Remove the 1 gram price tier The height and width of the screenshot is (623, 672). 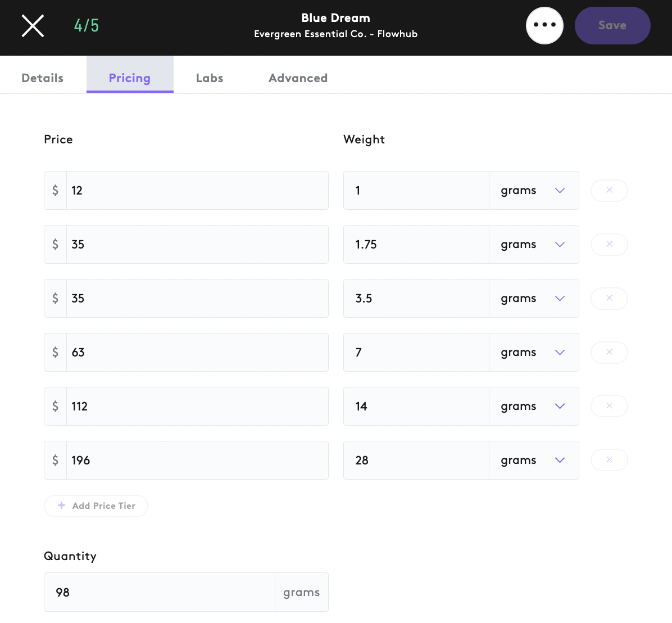(x=609, y=191)
